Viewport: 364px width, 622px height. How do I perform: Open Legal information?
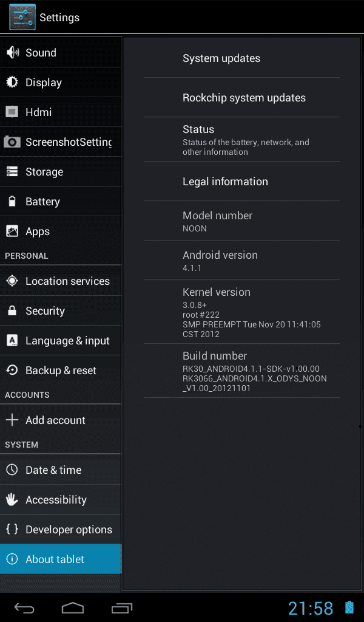[241, 181]
